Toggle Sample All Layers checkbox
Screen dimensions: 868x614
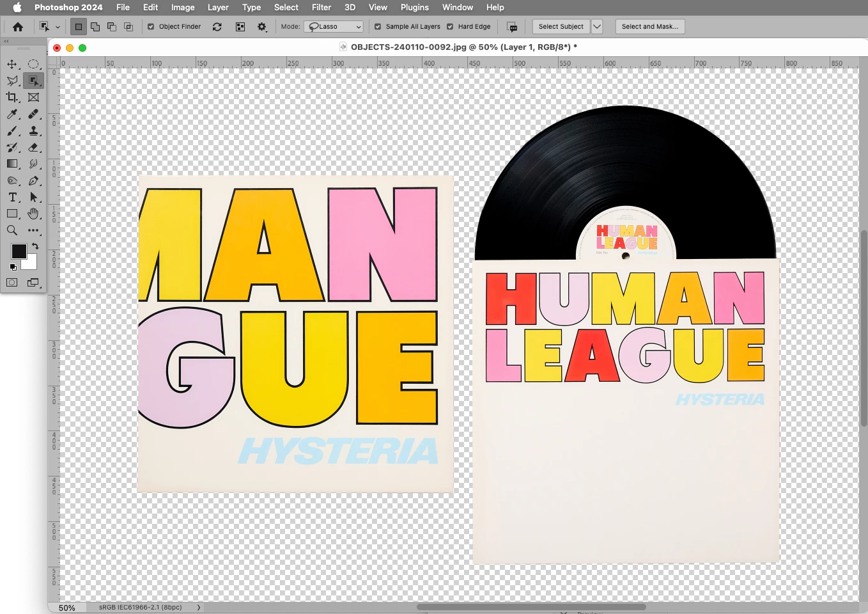(378, 27)
